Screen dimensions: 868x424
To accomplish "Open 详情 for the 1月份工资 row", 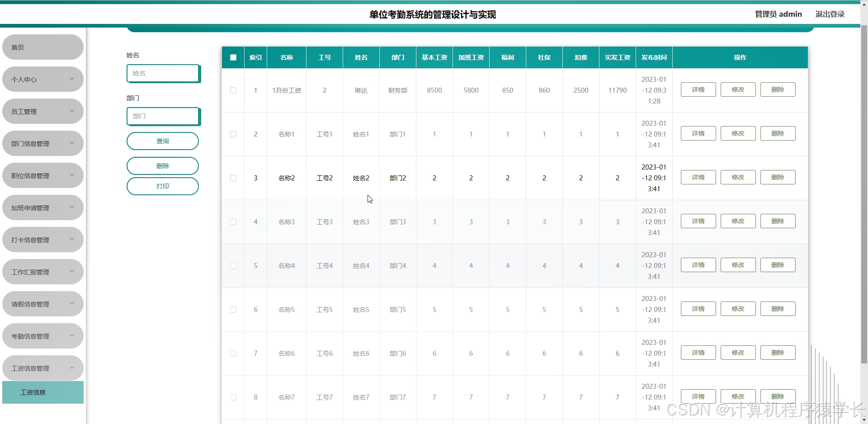I will click(x=698, y=90).
